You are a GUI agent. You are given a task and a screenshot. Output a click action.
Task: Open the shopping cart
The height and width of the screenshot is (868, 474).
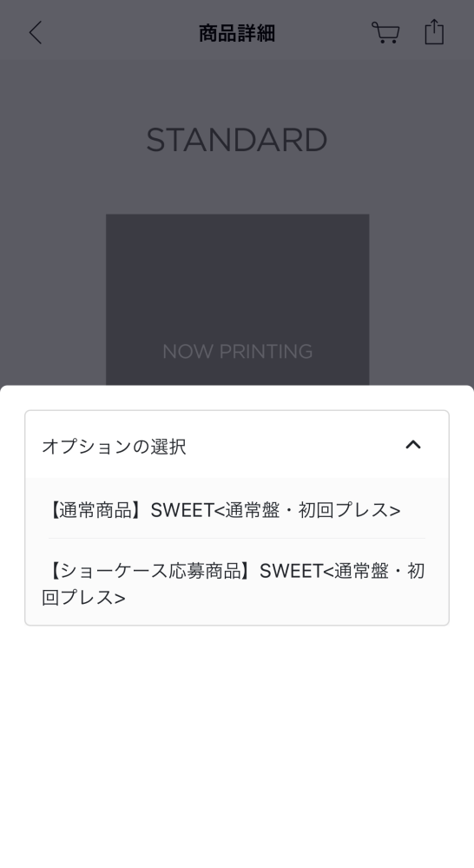(385, 33)
